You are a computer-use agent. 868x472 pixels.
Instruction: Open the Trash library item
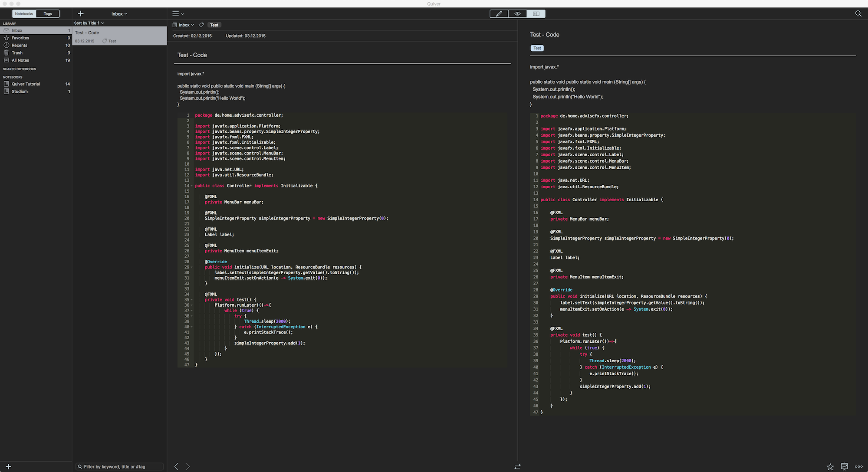17,53
